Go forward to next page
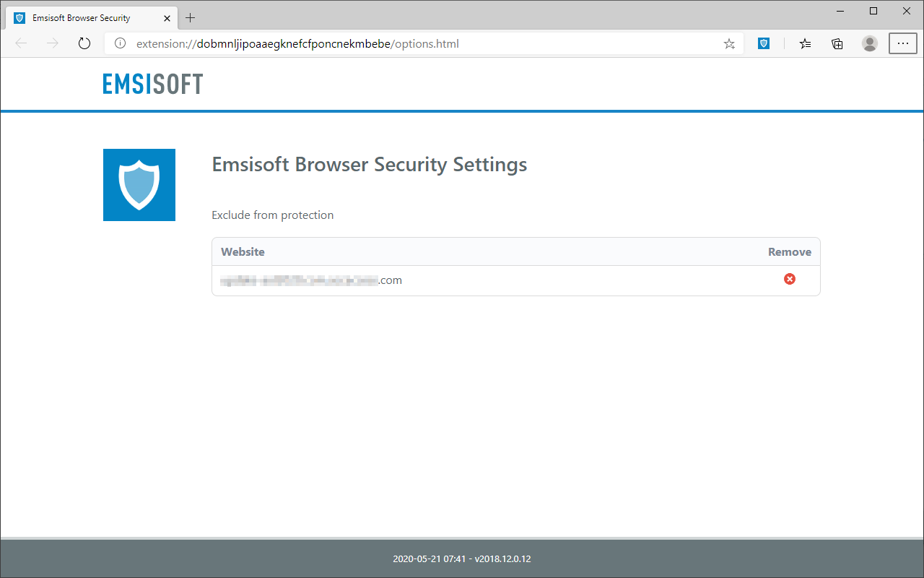The width and height of the screenshot is (924, 578). pyautogui.click(x=53, y=44)
